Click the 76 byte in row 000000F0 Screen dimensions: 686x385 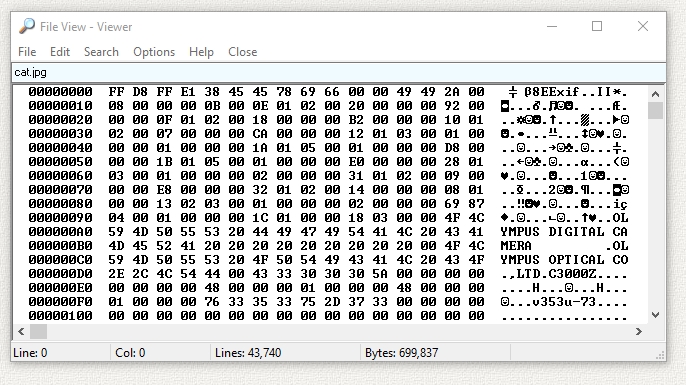click(x=212, y=302)
